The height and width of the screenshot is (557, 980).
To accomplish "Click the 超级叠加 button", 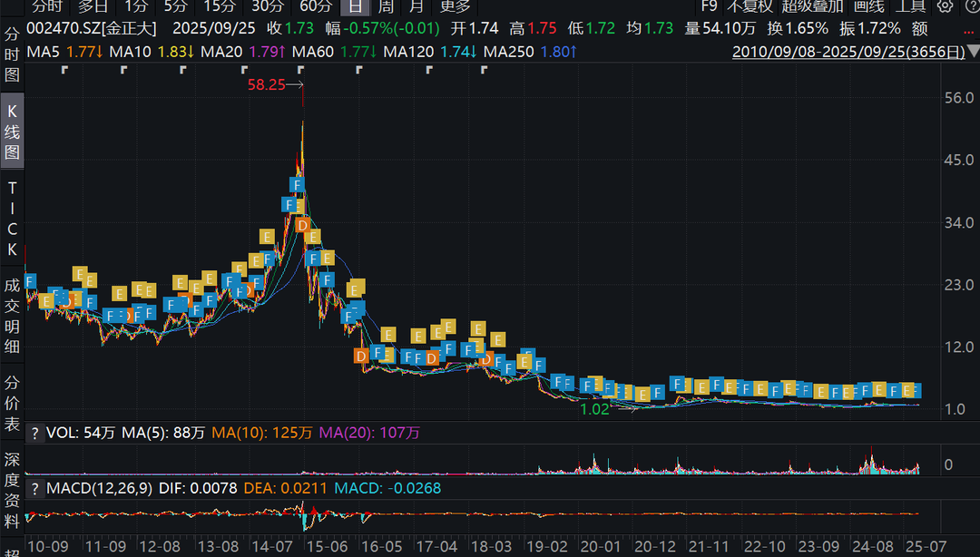I will click(812, 6).
